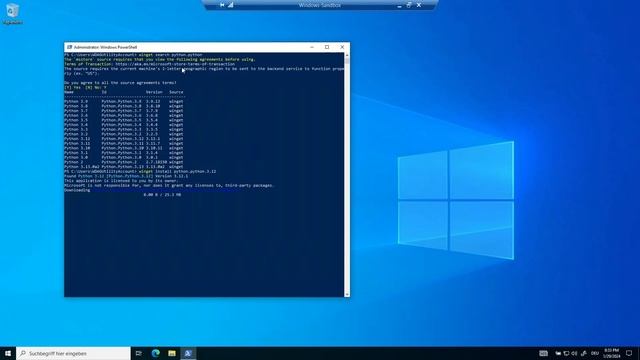Minimize the Windows Sandbox connection bar
The image size is (640, 360).
(399, 5)
